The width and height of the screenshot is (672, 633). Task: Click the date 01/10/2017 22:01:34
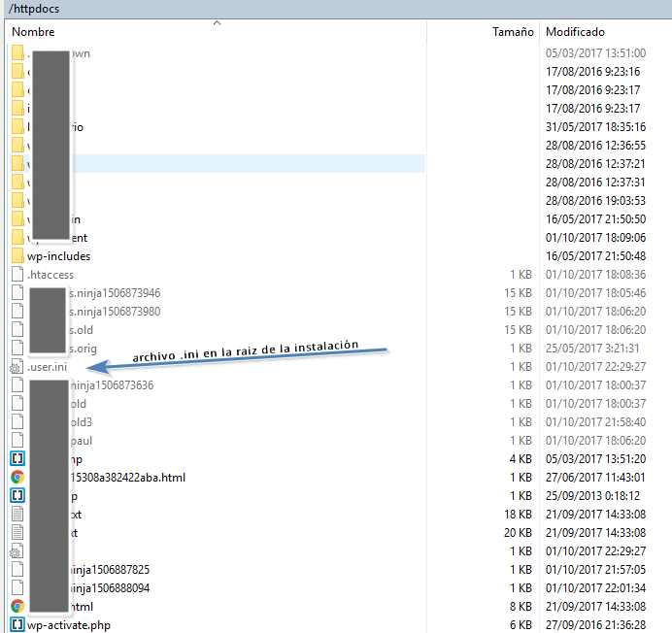click(x=595, y=588)
